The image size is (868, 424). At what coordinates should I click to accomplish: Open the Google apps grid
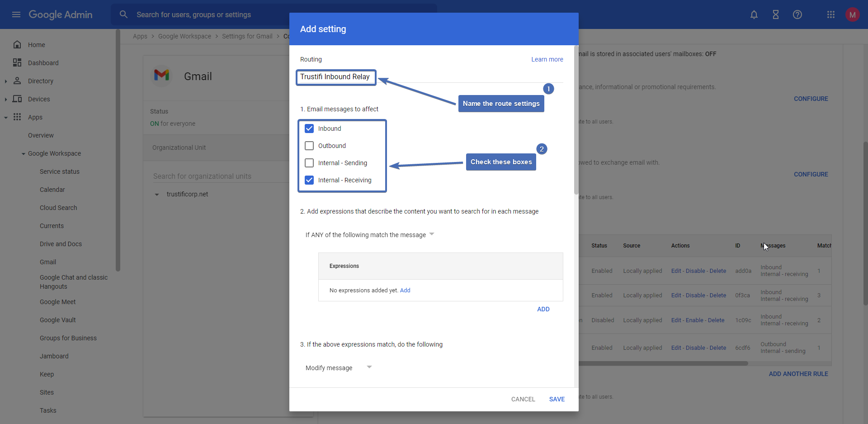831,14
